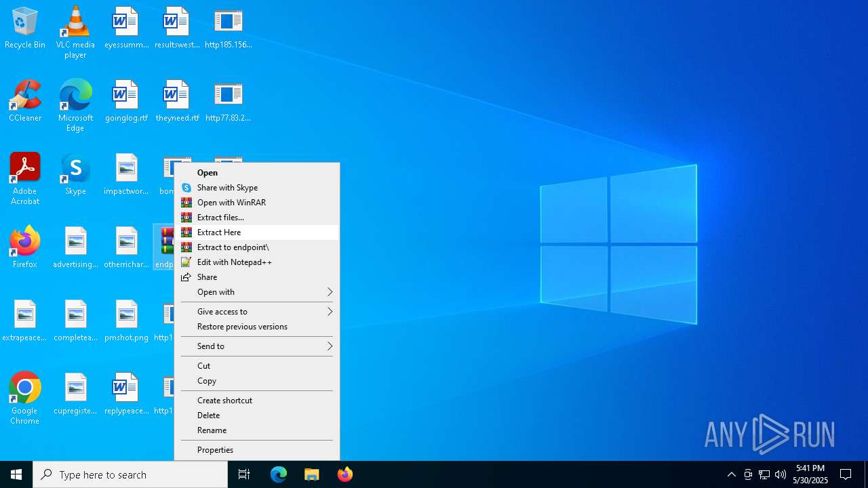Expand the Send to submenu

(257, 346)
